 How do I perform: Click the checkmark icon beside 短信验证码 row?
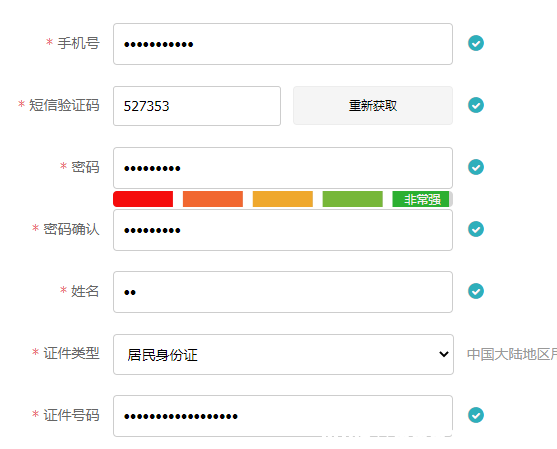tap(476, 105)
